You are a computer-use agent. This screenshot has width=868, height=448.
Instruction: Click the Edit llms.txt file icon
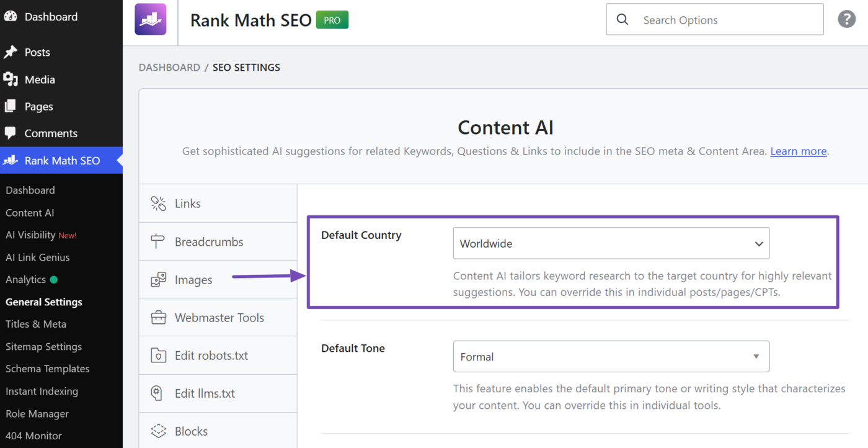[157, 393]
